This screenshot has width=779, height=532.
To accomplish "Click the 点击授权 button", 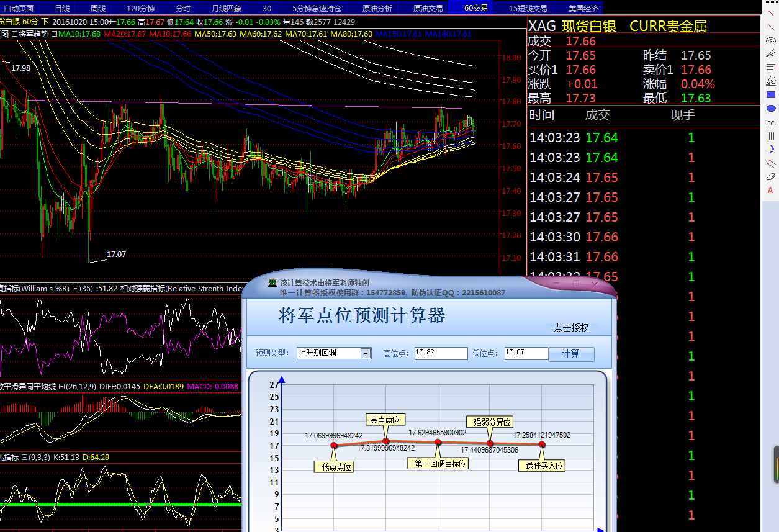I will click(x=571, y=328).
